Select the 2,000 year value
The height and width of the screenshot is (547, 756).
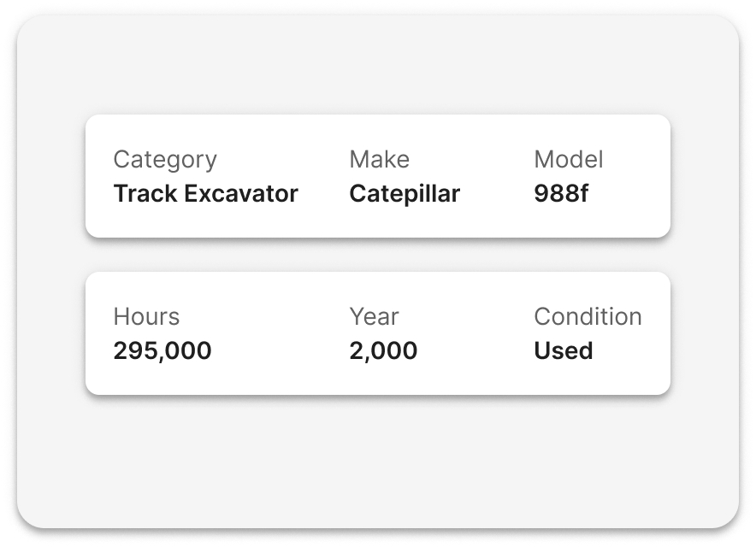coord(383,351)
